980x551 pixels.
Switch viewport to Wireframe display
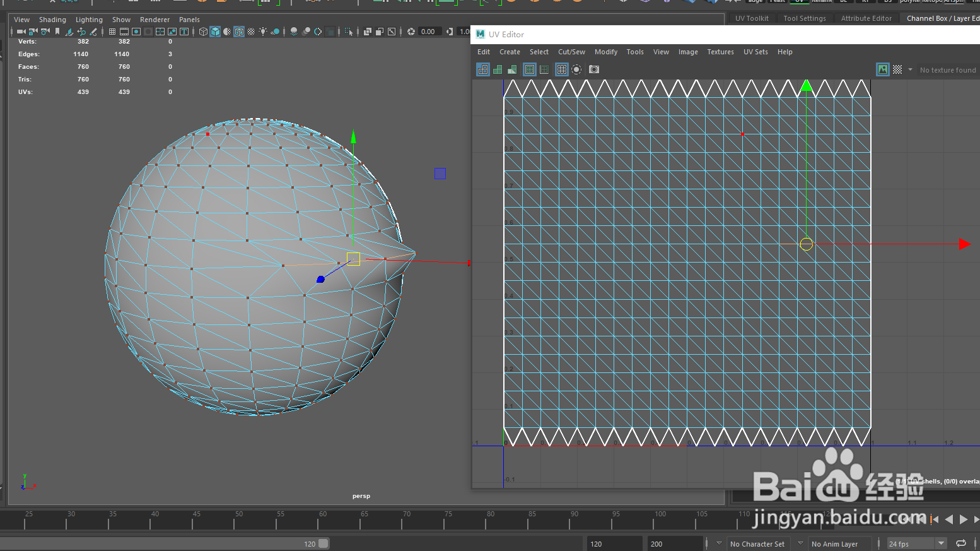click(203, 32)
